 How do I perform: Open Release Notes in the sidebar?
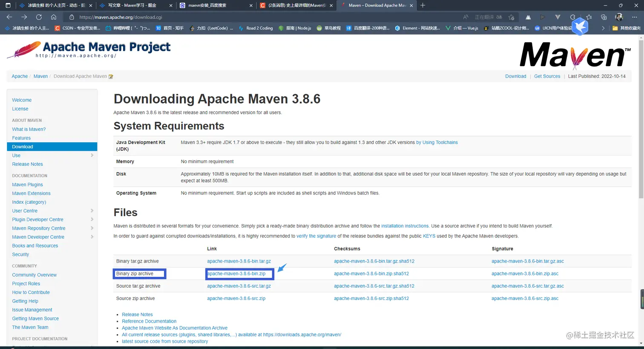(27, 164)
